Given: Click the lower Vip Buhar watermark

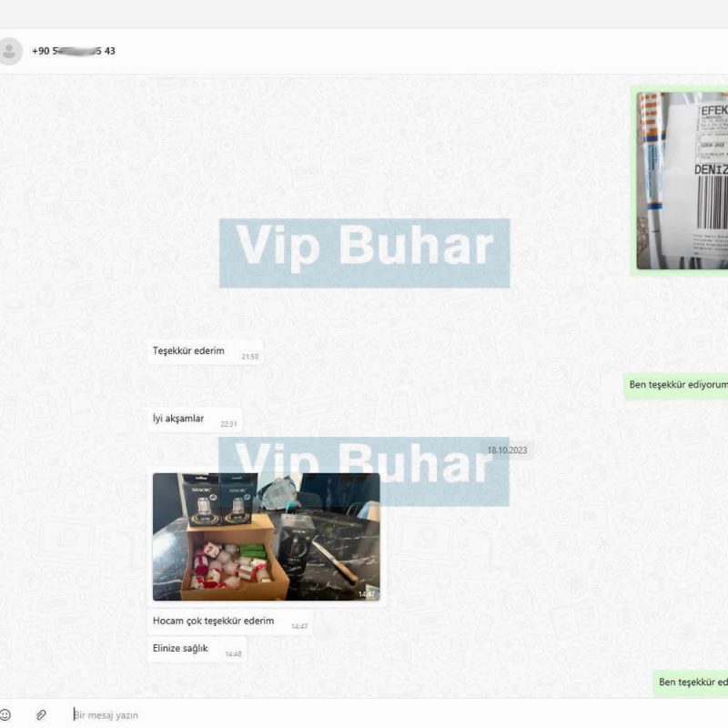Looking at the screenshot, I should tap(365, 471).
